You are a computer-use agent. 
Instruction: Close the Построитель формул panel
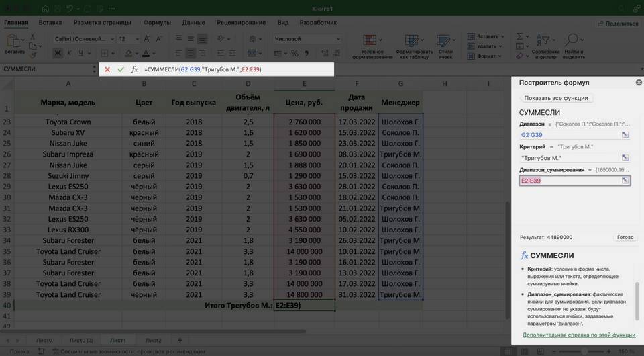(x=639, y=82)
